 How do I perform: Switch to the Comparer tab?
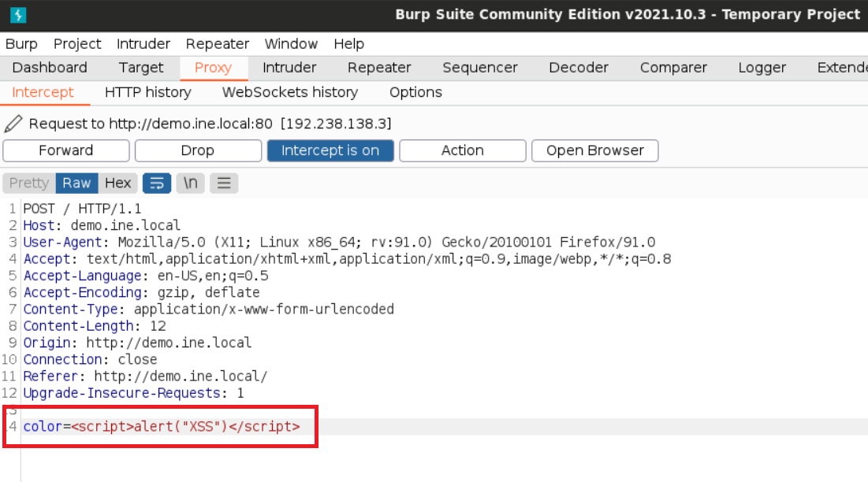(674, 68)
